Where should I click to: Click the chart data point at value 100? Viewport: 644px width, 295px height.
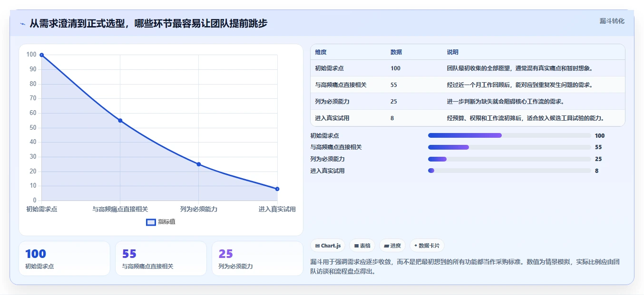42,55
